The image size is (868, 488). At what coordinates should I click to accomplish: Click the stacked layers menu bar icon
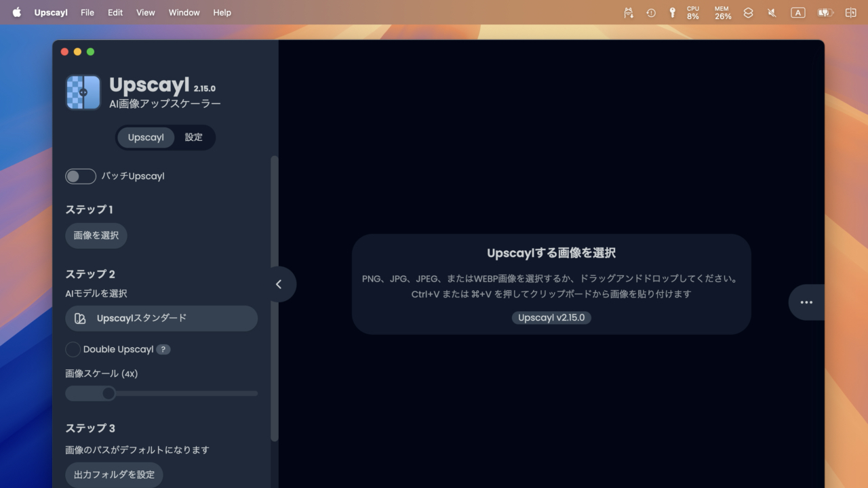click(x=748, y=12)
